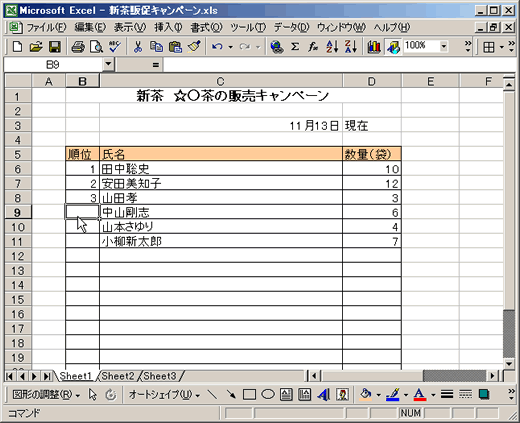The height and width of the screenshot is (423, 520).
Task: Click the Format Painter brush icon
Action: [x=194, y=47]
